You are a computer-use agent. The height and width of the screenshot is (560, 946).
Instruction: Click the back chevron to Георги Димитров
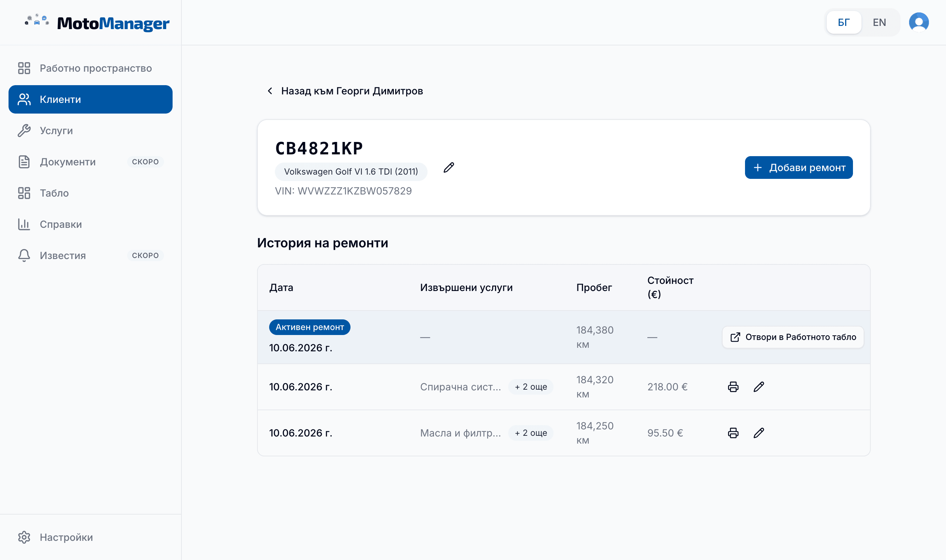pos(270,91)
